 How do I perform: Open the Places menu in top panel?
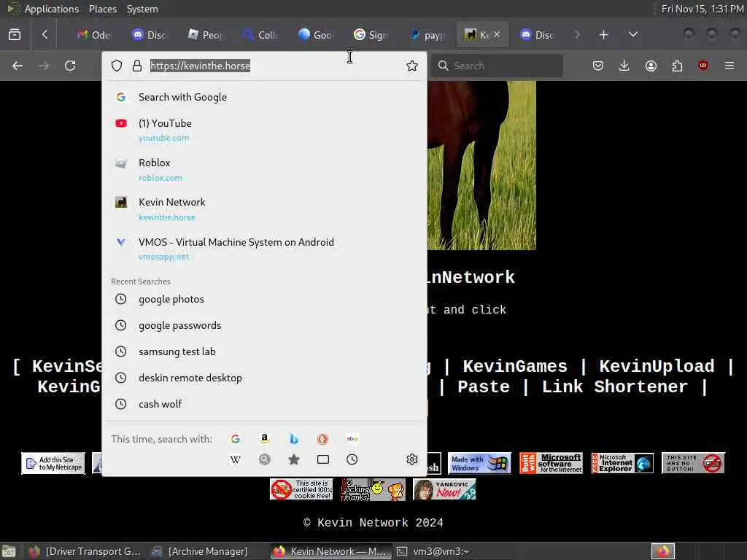click(102, 9)
